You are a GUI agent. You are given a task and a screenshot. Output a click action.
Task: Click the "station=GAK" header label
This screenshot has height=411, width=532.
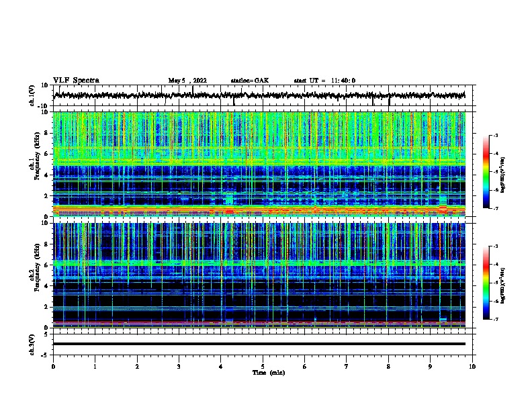click(x=249, y=81)
